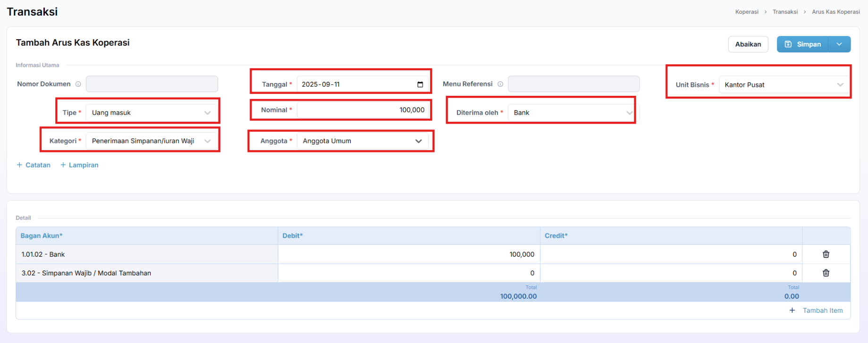Viewport: 868px width, 343px height.
Task: Go to Koperasi breadcrumb
Action: (747, 12)
